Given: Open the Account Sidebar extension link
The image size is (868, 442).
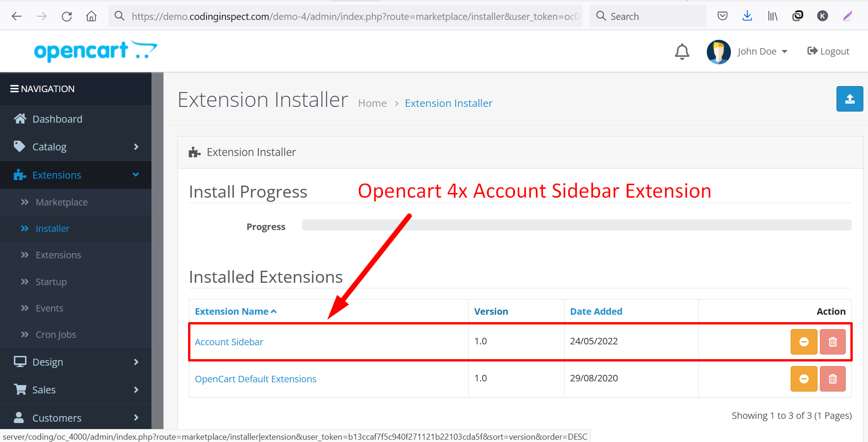Looking at the screenshot, I should (229, 342).
